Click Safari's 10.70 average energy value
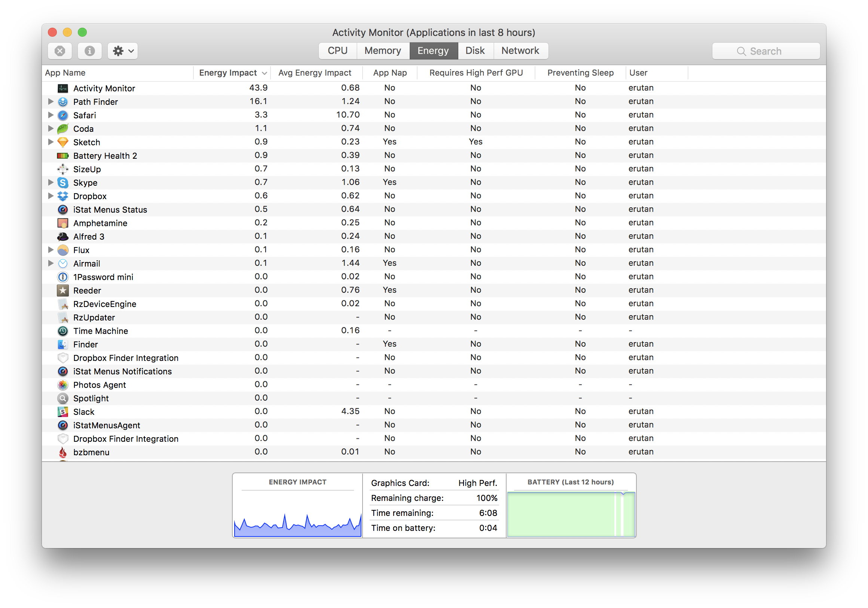The height and width of the screenshot is (608, 868). tap(348, 115)
